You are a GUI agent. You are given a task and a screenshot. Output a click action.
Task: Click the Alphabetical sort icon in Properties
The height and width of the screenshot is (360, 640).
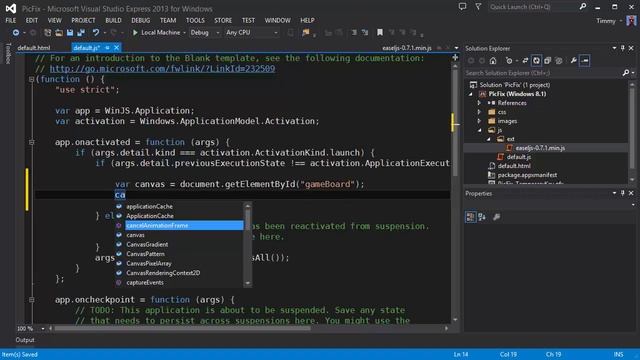pos(482,217)
